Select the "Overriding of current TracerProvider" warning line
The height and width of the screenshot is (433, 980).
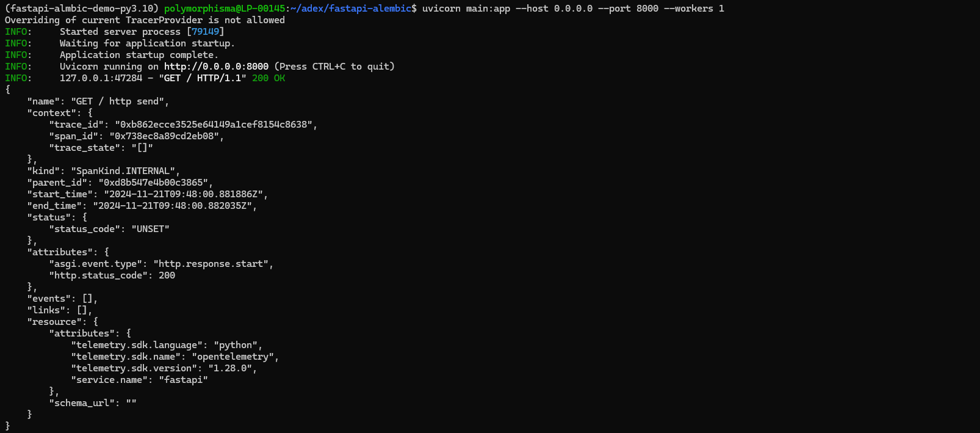(x=145, y=20)
